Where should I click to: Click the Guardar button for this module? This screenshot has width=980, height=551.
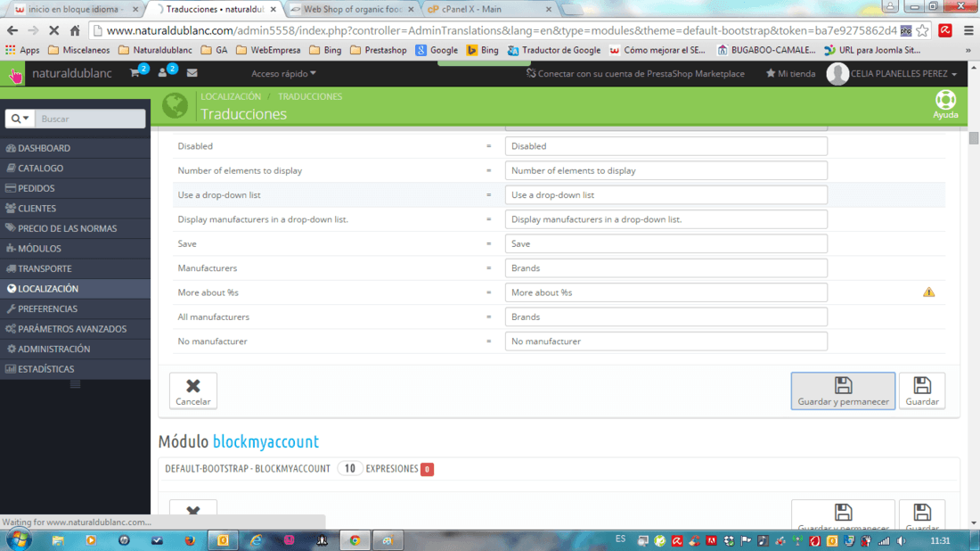[922, 391]
